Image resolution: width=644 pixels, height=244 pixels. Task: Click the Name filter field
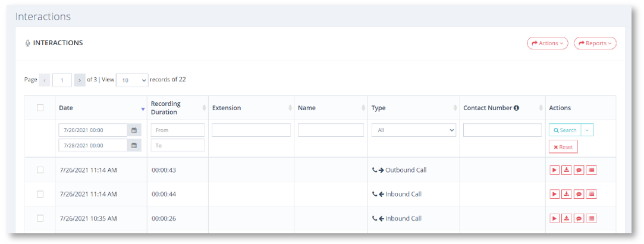pos(331,130)
